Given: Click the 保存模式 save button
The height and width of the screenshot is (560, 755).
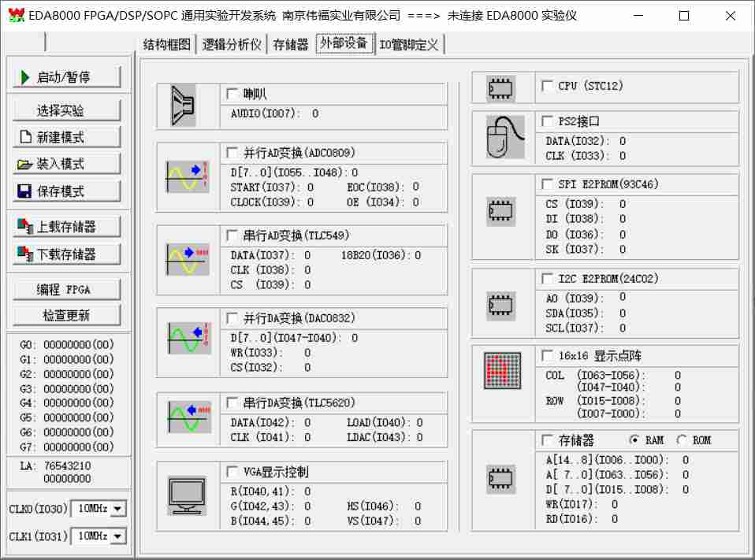Looking at the screenshot, I should click(x=67, y=191).
